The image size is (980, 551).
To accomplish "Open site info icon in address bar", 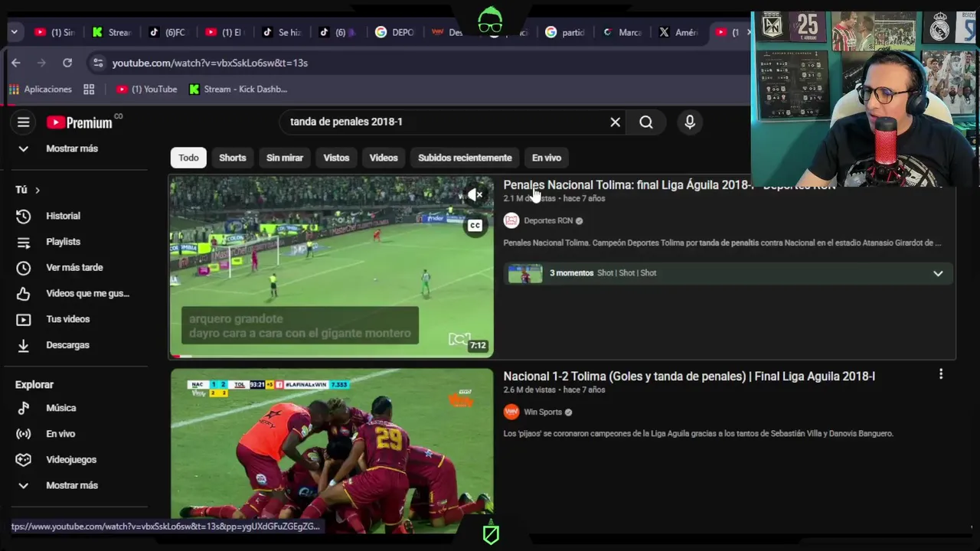I will [96, 63].
